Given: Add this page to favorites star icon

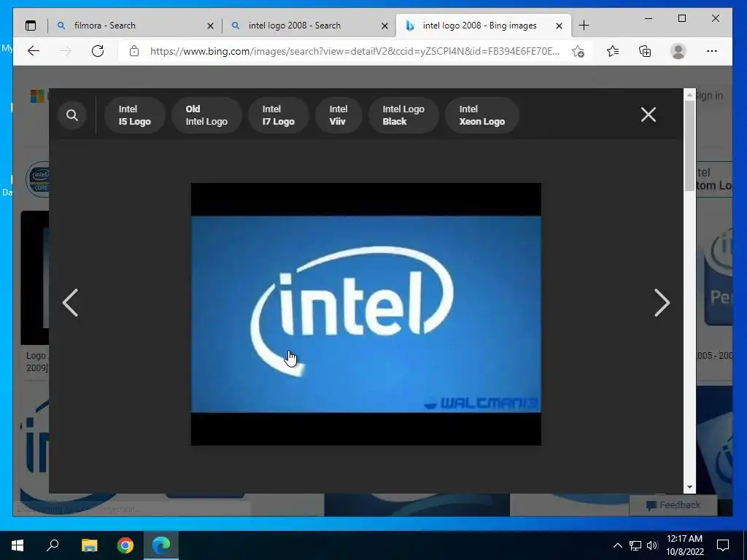Looking at the screenshot, I should [x=578, y=51].
